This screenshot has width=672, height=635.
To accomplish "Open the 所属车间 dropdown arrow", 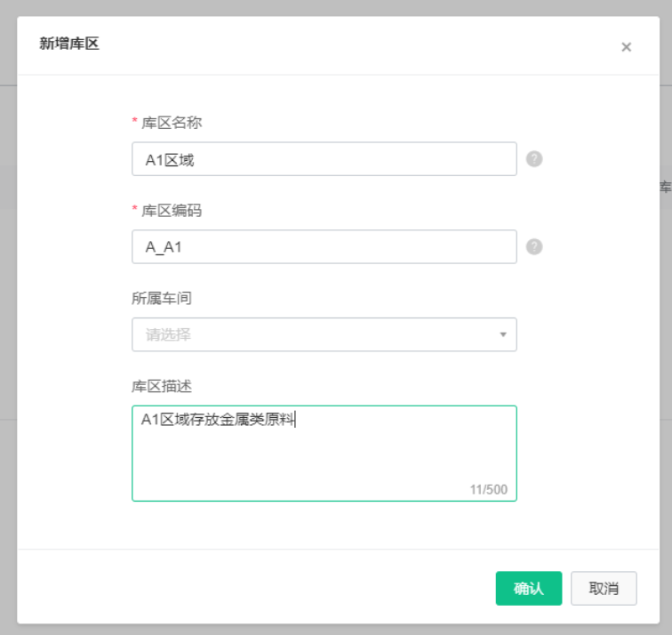I will tap(503, 334).
